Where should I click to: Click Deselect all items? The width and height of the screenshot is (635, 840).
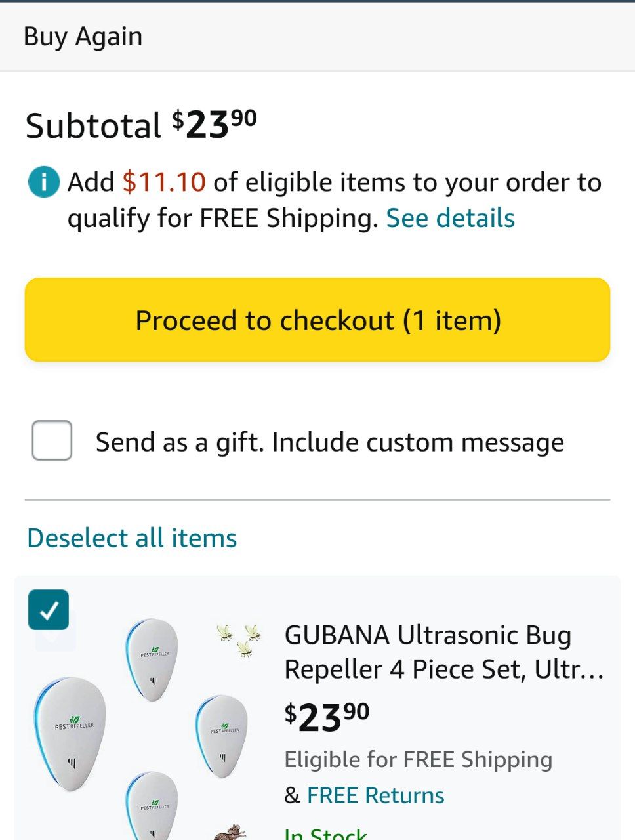tap(132, 538)
